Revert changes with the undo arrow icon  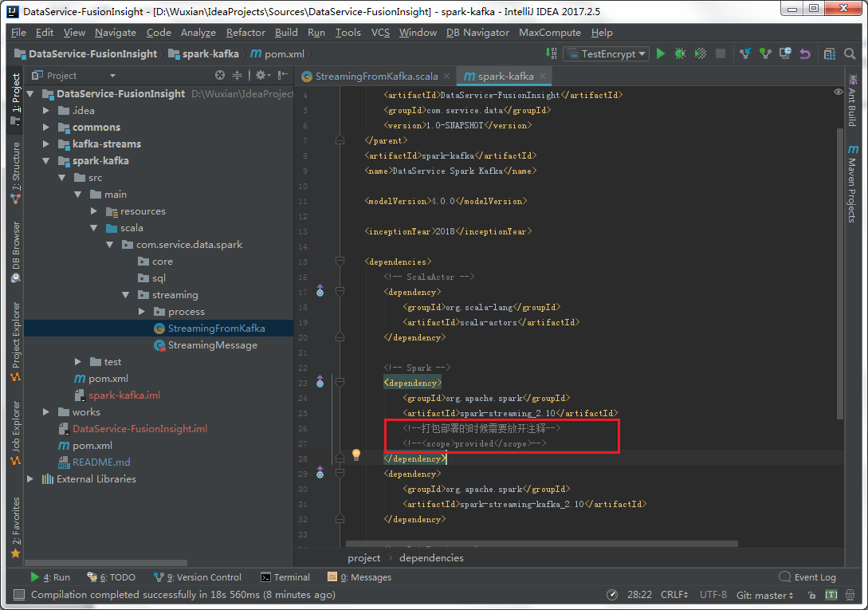[805, 53]
